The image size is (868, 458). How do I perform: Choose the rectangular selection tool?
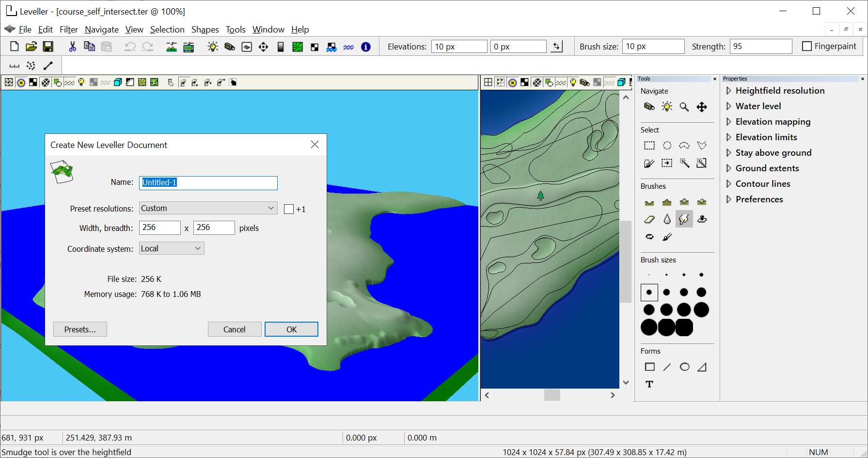[649, 146]
